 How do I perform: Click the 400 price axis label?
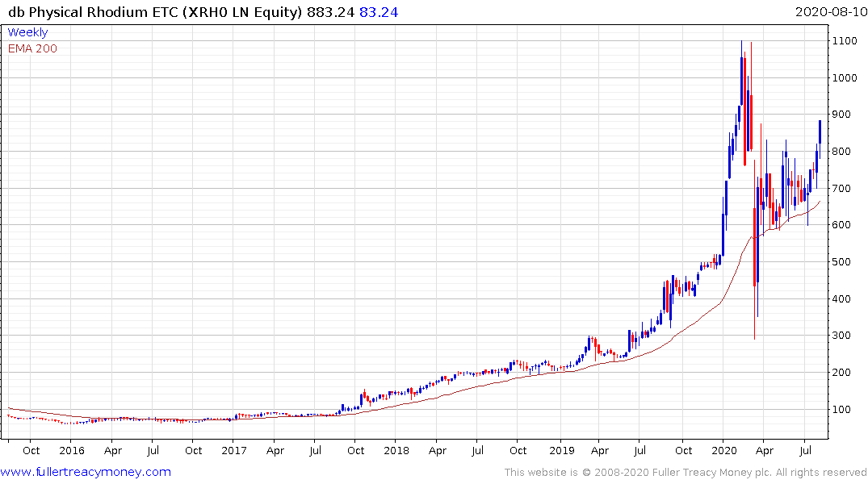coord(841,299)
